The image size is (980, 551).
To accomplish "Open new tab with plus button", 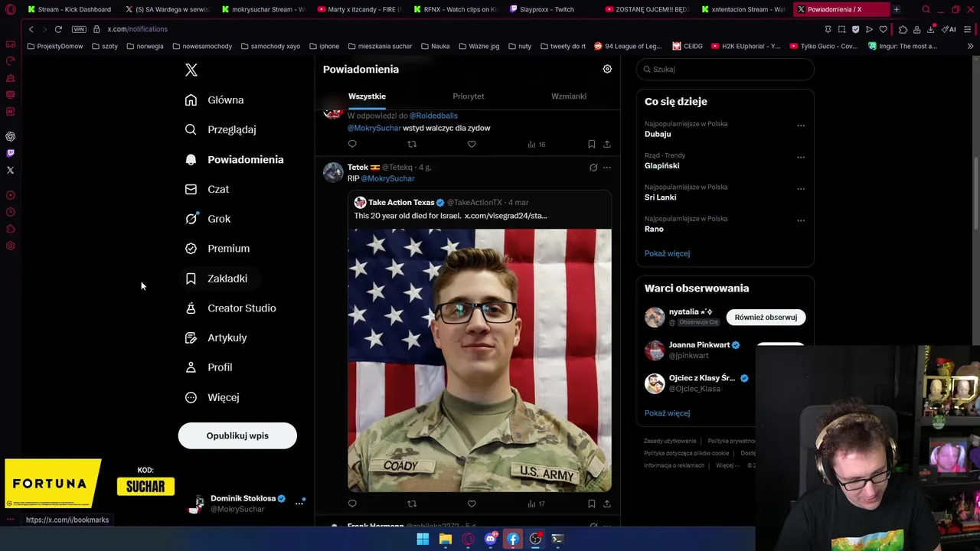I will 897,9.
